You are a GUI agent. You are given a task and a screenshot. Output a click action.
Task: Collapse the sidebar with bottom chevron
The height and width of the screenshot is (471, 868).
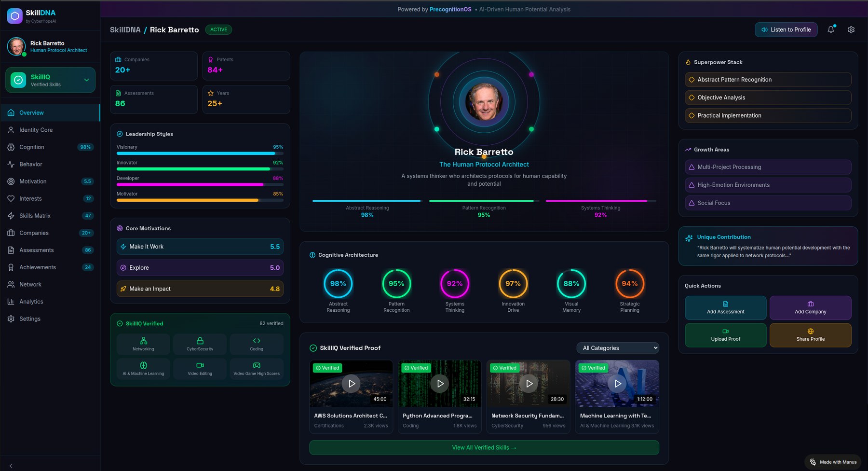pos(11,466)
